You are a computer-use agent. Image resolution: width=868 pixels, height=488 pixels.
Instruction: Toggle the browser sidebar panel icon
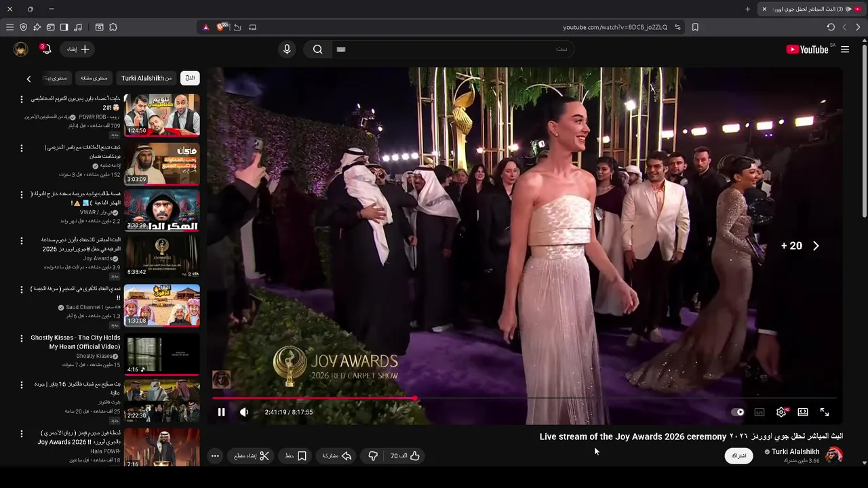64,27
